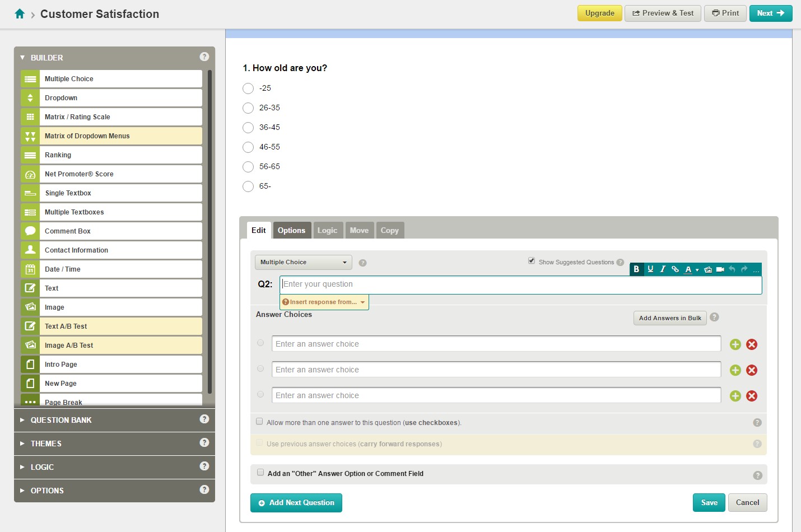This screenshot has width=801, height=532.
Task: Uncheck Show Suggested Questions
Action: (532, 261)
